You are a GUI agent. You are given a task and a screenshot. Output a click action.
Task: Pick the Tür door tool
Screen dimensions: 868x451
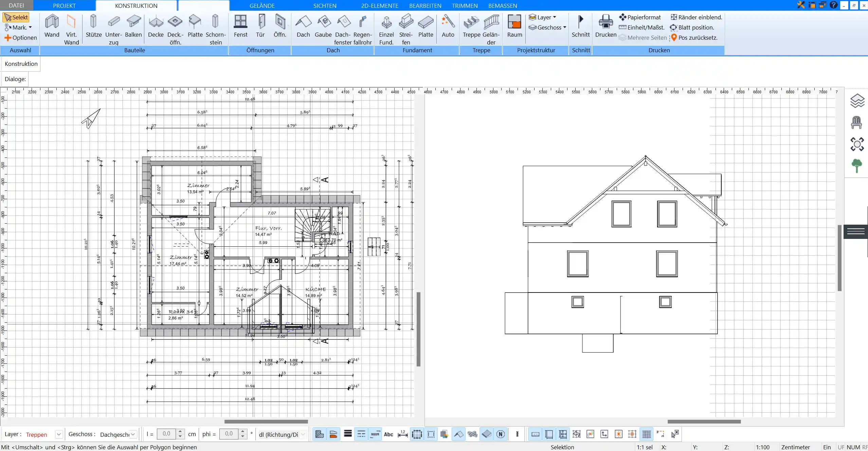pos(260,26)
